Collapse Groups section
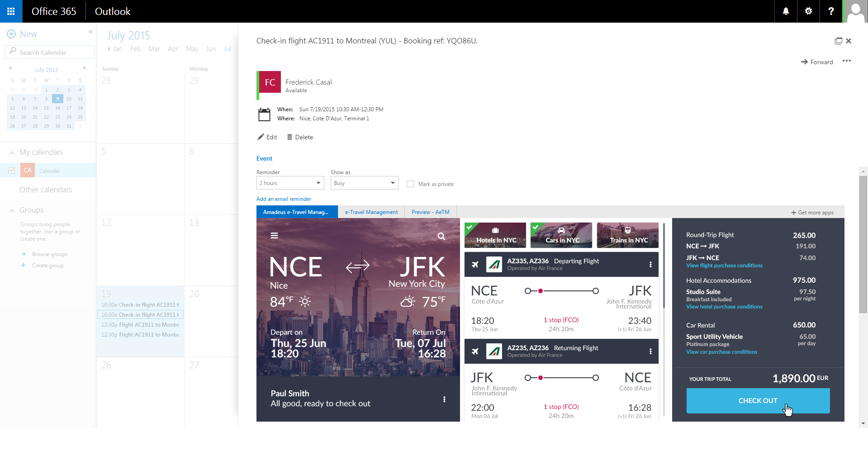 [12, 210]
